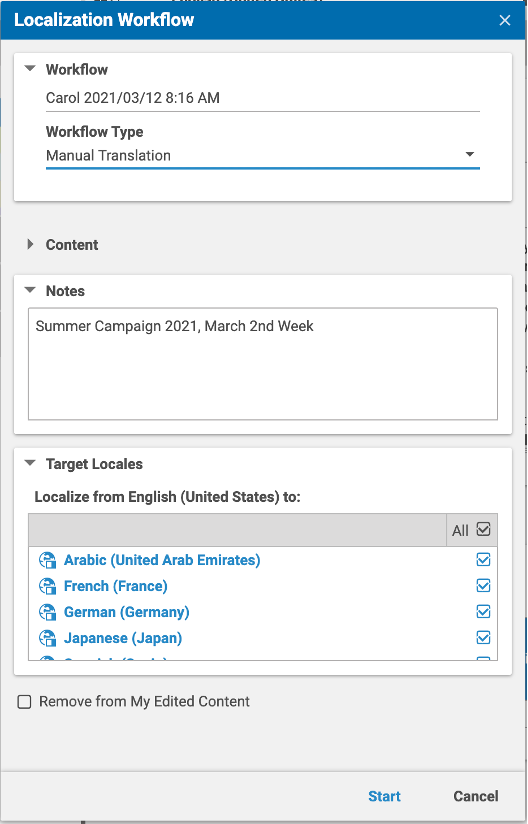Uncheck the German (Germany) checkbox
Viewport: 528px width, 824px height.
[x=483, y=612]
